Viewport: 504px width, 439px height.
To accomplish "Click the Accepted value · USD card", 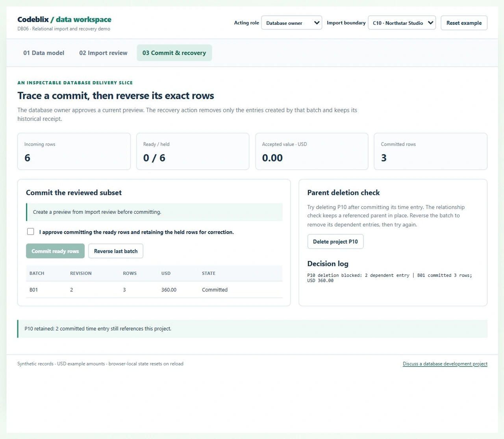I will [x=311, y=152].
